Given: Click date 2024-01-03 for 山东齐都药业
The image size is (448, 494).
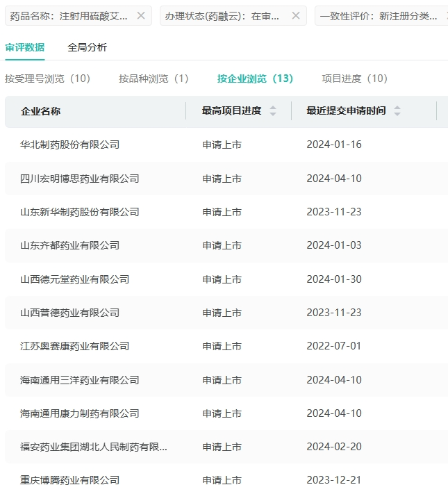Looking at the screenshot, I should coord(334,245).
